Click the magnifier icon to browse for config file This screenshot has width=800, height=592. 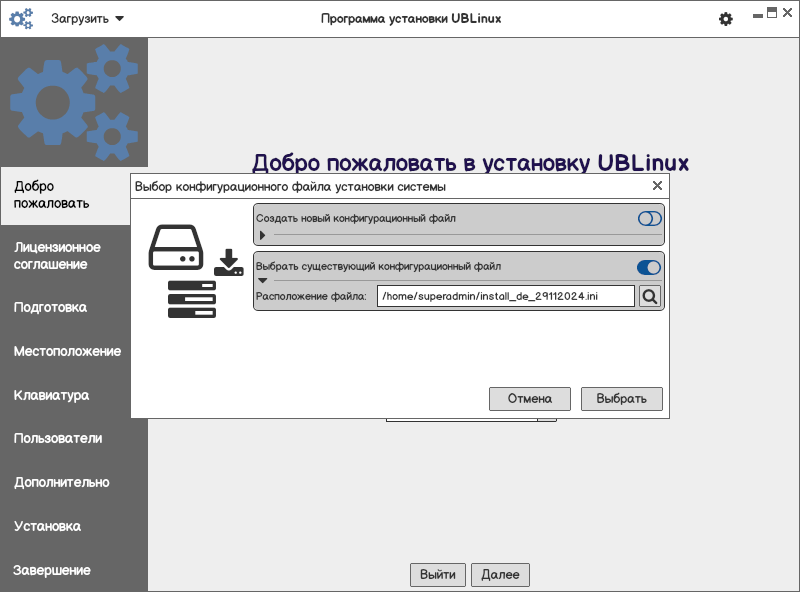[x=649, y=297]
